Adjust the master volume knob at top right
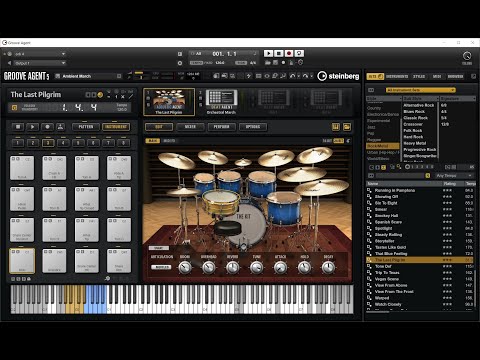This screenshot has width=480, height=360. (467, 56)
